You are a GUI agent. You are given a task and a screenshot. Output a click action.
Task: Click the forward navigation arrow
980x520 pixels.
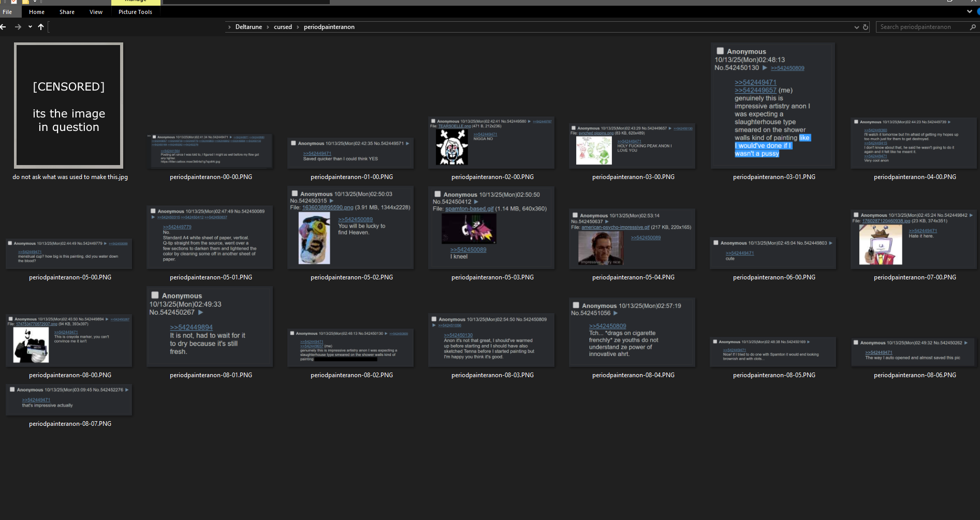coord(18,27)
